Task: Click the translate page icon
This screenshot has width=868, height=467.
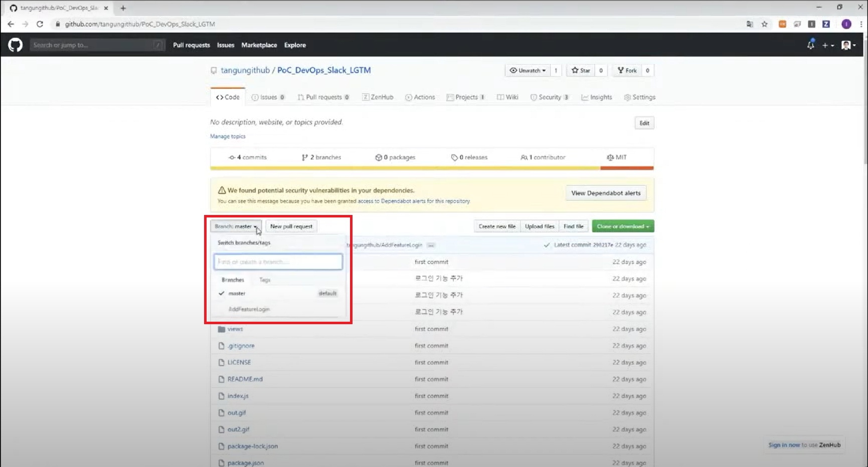Action: click(750, 24)
